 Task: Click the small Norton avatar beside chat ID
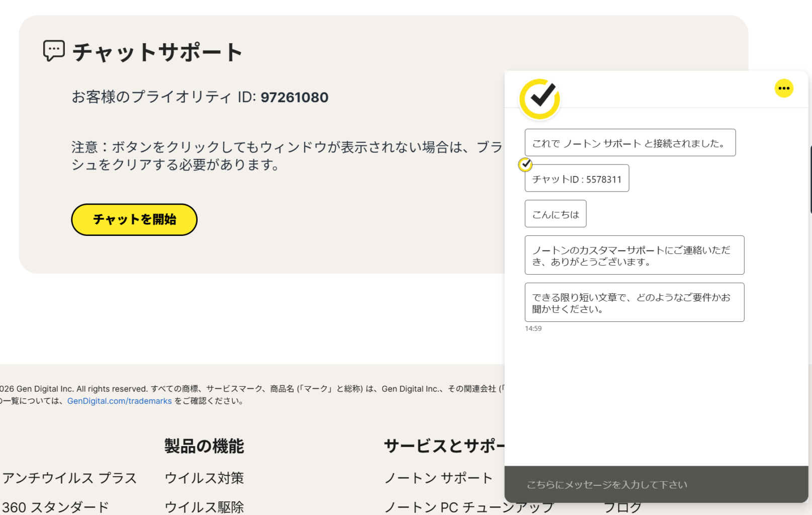(525, 164)
